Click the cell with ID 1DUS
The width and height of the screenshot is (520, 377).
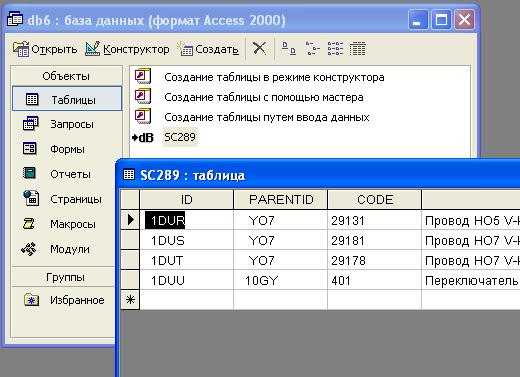tap(187, 240)
